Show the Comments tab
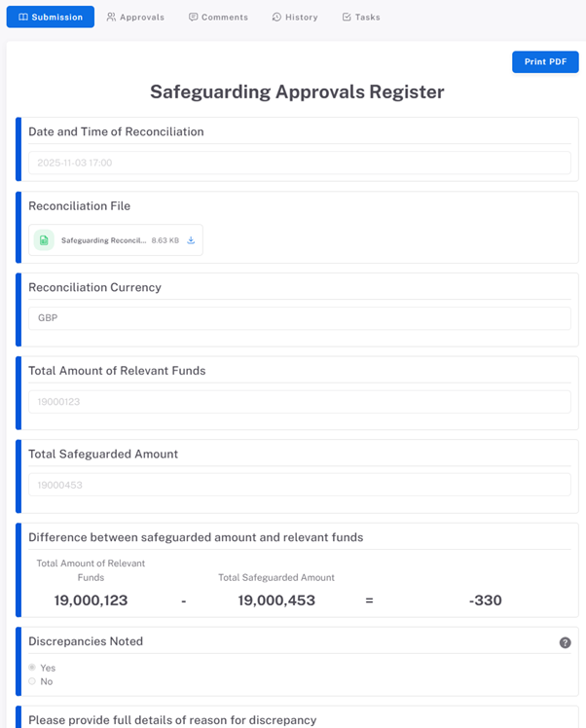The height and width of the screenshot is (728, 586). (x=218, y=18)
